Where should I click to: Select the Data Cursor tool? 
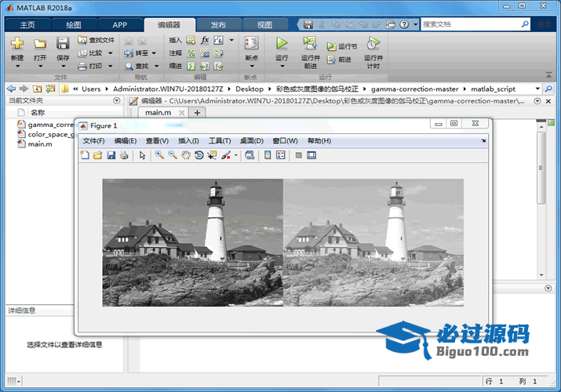[212, 155]
